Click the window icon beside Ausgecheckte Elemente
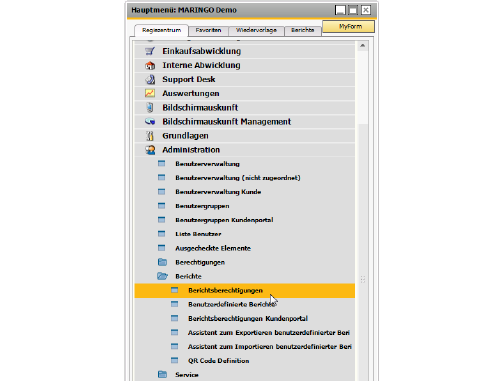 tap(162, 248)
